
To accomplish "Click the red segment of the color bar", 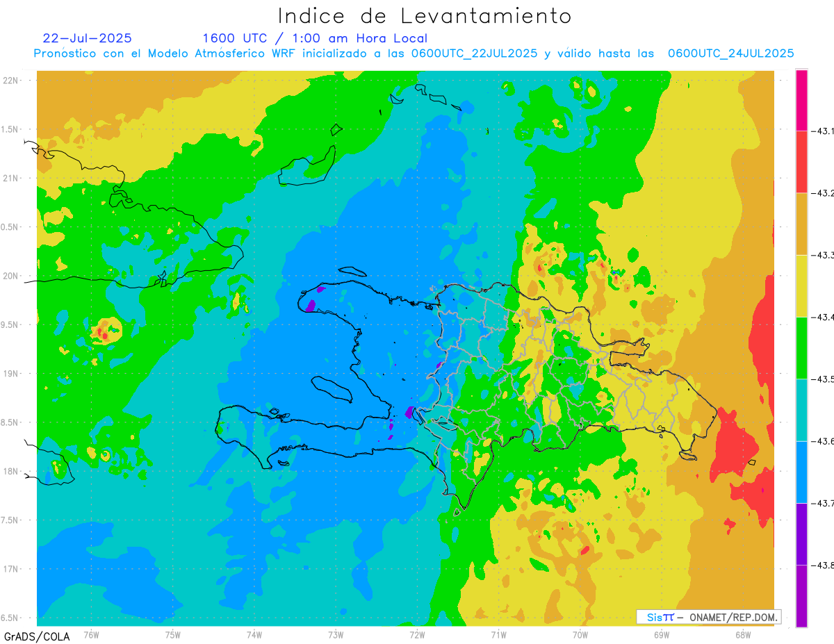I will (801, 162).
